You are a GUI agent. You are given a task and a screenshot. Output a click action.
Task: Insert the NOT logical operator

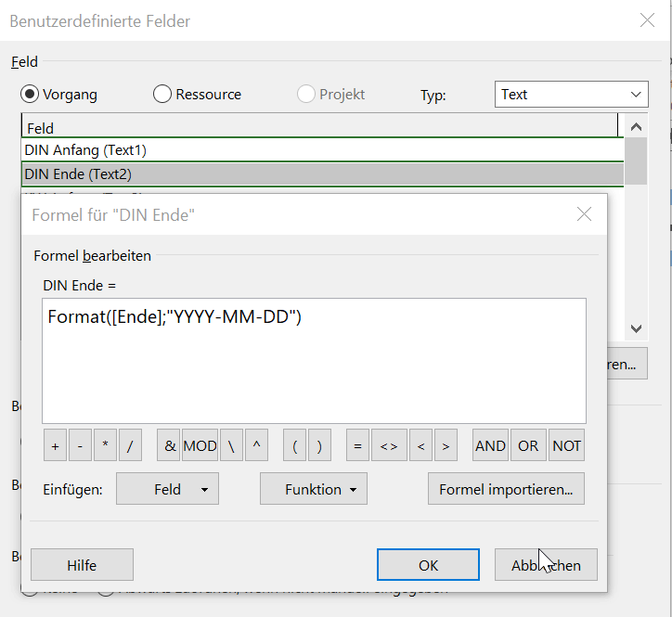[566, 446]
